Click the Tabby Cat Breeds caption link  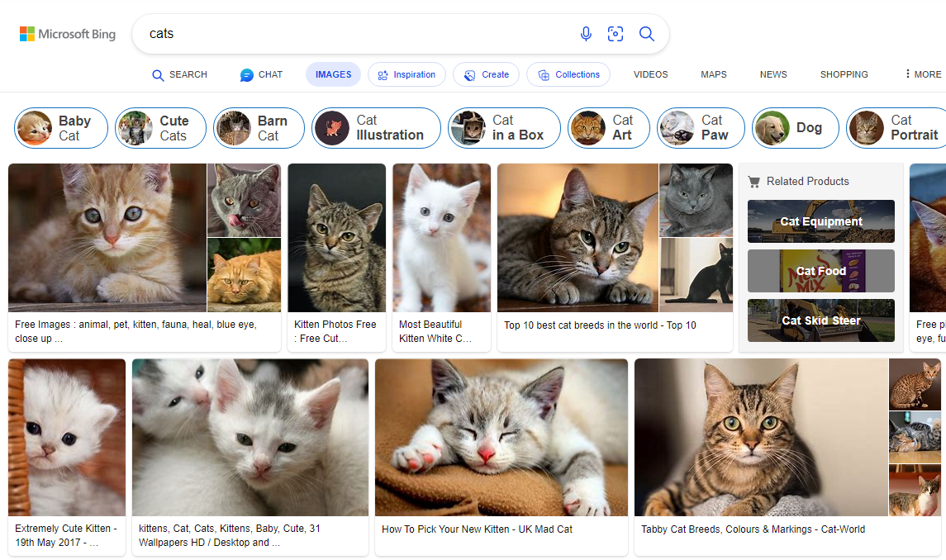[x=753, y=529]
